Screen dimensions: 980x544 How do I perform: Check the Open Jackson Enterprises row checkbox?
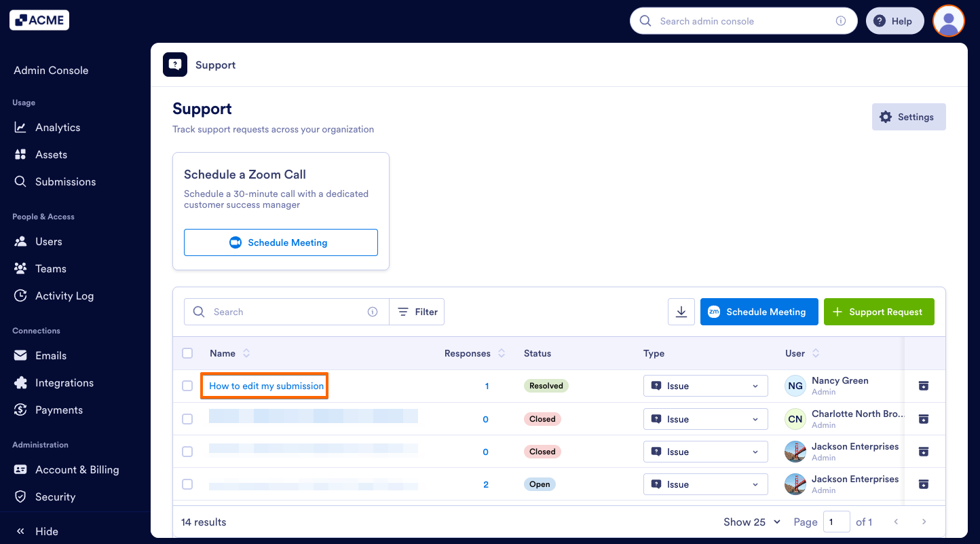click(x=187, y=484)
